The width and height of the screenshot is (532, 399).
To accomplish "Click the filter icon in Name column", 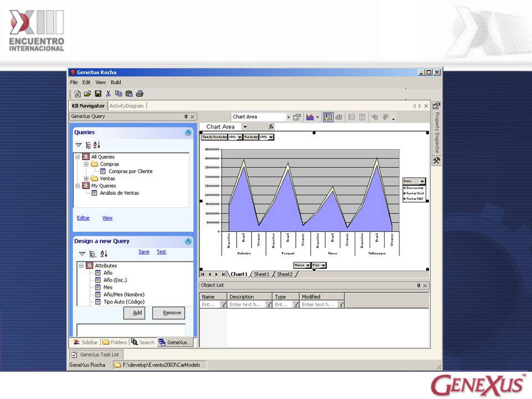I will tap(223, 305).
